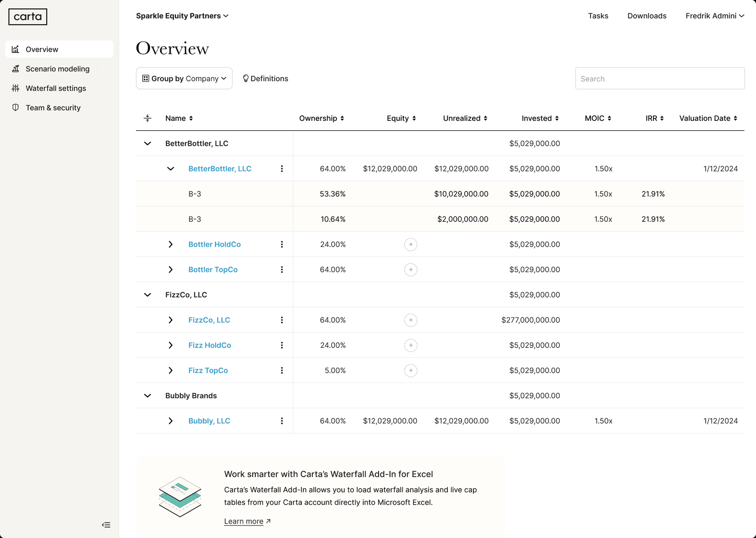The height and width of the screenshot is (538, 756).
Task: Open the FizzCo, LLC link
Action: (209, 320)
